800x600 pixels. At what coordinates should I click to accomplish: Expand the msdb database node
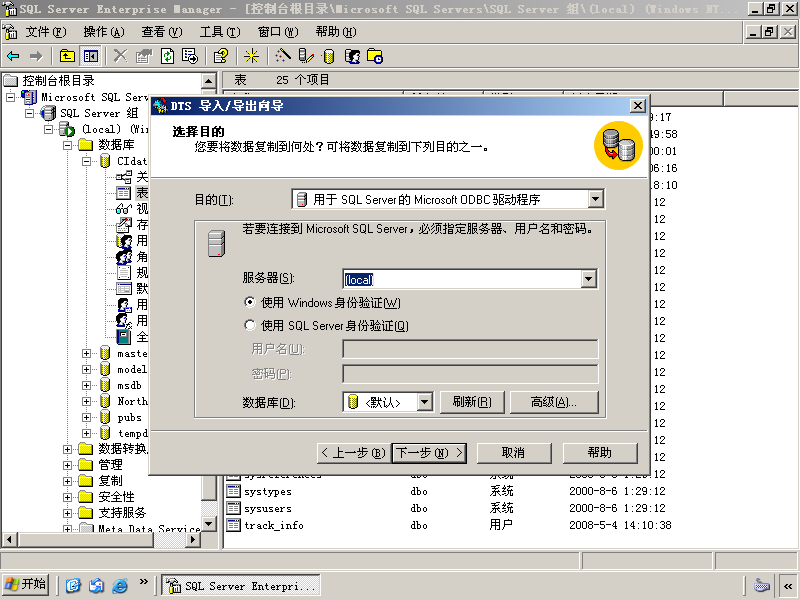(86, 385)
